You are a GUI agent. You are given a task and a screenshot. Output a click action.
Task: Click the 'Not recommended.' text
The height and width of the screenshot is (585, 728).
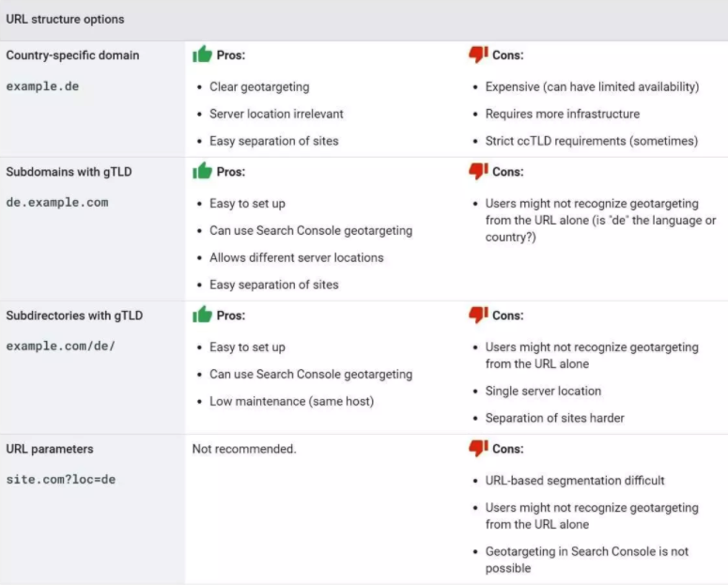point(244,449)
